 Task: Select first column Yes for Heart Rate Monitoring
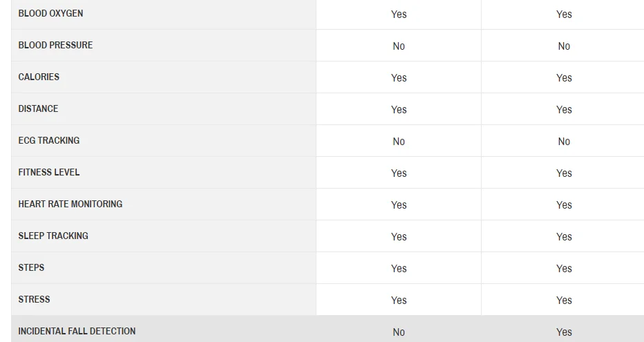399,205
